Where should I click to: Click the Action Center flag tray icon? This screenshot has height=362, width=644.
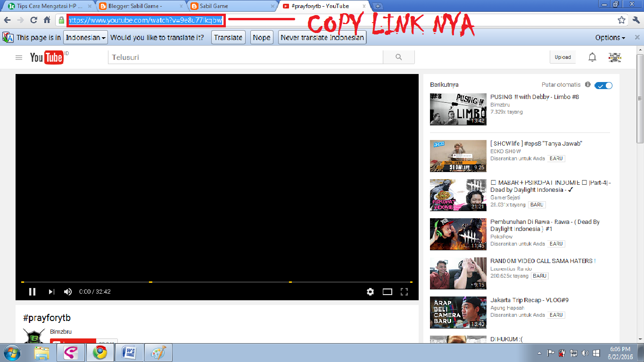tap(550, 353)
